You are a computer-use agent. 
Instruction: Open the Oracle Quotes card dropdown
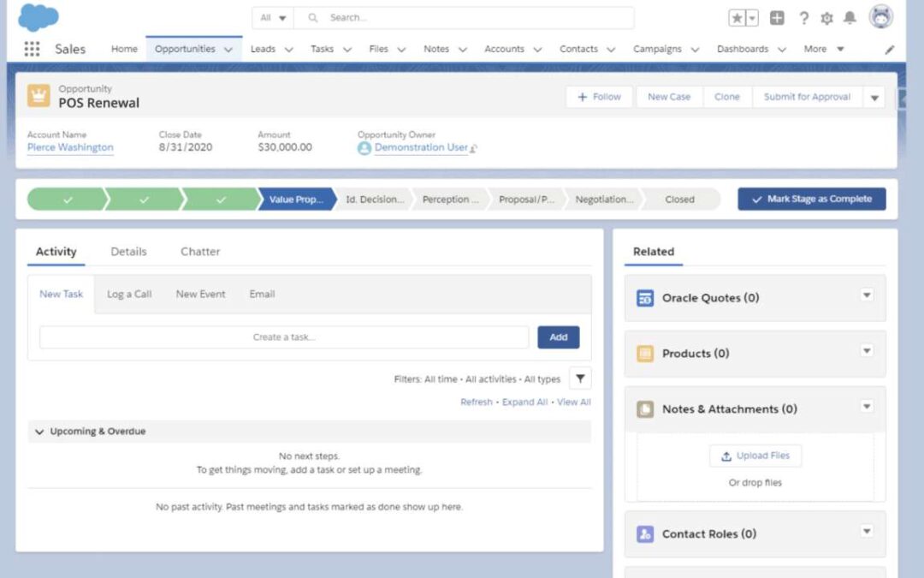coord(867,295)
